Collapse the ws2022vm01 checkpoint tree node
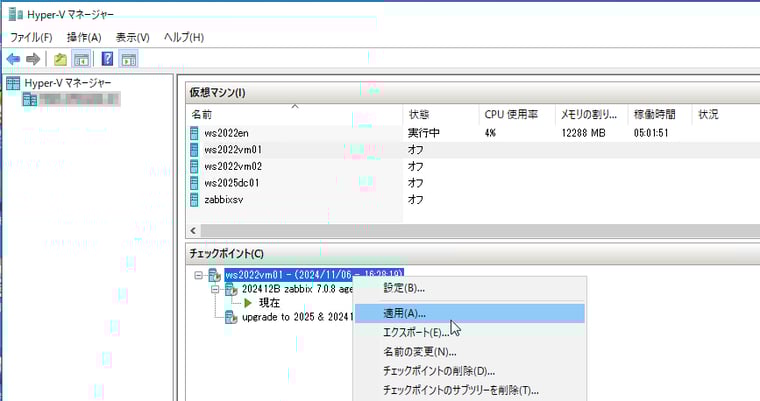 pyautogui.click(x=198, y=275)
